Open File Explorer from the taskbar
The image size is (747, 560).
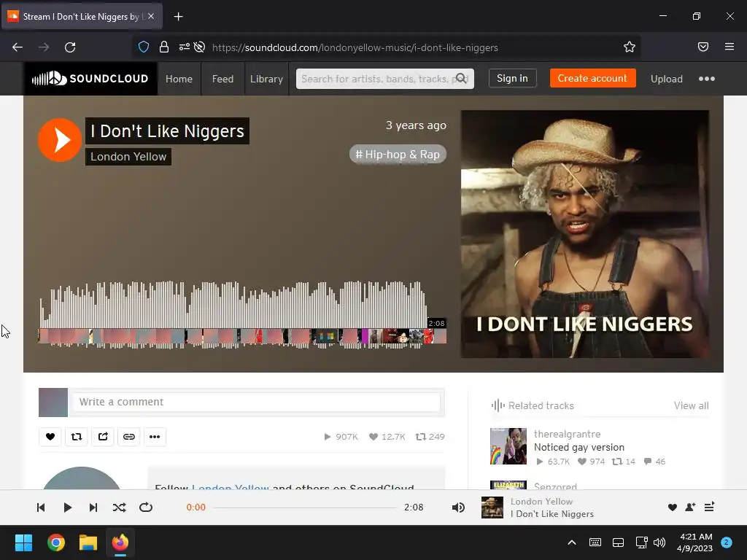88,542
